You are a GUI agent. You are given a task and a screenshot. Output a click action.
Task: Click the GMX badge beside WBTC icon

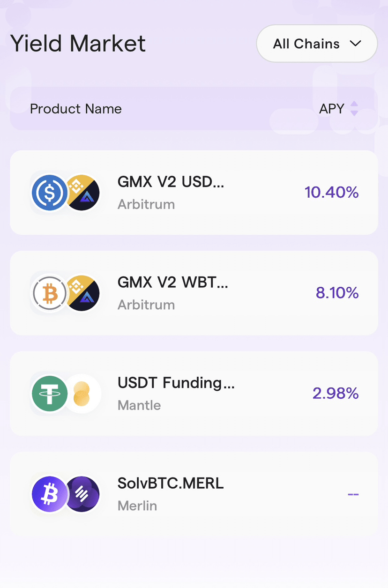[x=82, y=293]
